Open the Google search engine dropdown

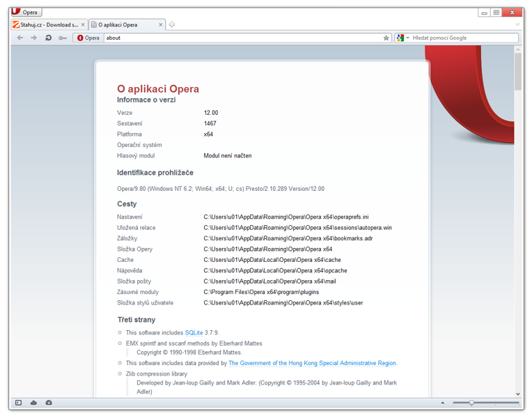pyautogui.click(x=402, y=38)
